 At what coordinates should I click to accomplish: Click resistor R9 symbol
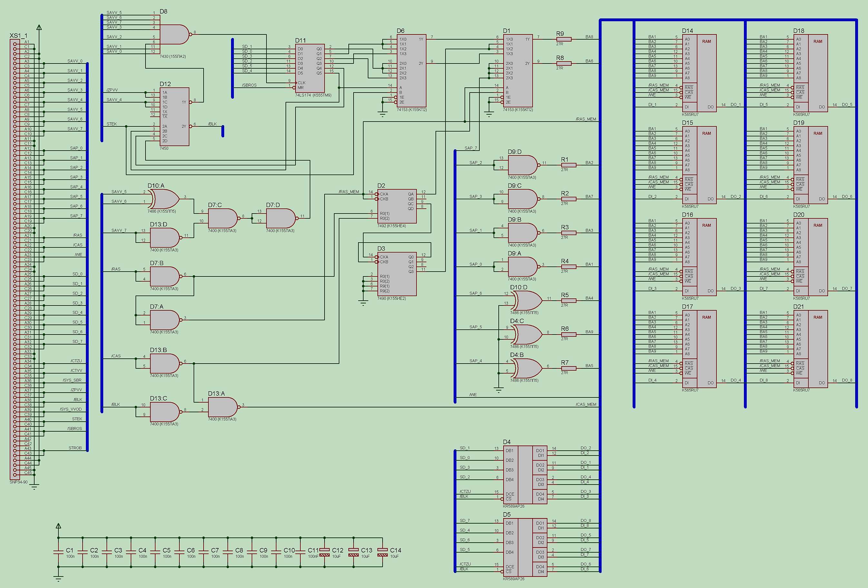(x=564, y=39)
